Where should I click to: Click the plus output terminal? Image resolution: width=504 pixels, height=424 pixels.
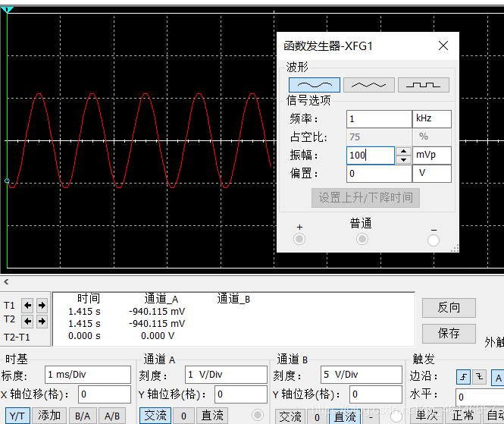point(299,239)
